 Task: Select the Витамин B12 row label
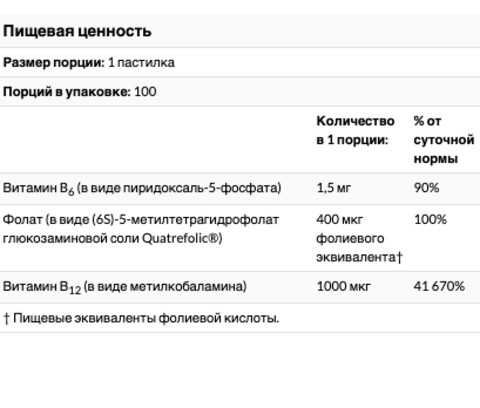(x=125, y=287)
